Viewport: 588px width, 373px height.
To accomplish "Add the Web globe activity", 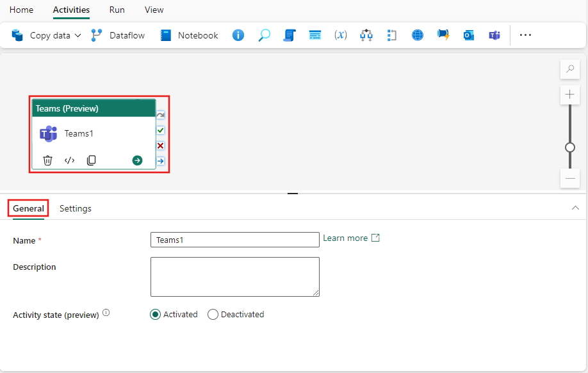I will (x=418, y=35).
